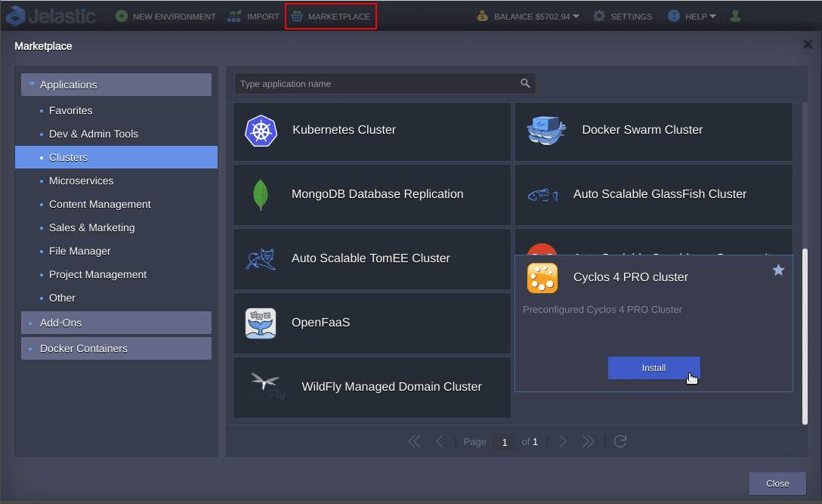The image size is (822, 504).
Task: Install Cyclos 4 PRO cluster
Action: 654,368
